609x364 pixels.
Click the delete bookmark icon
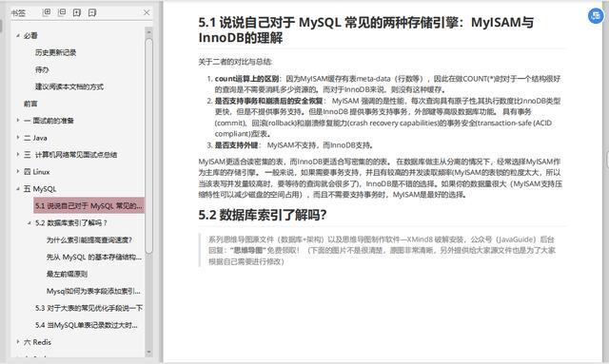coord(92,12)
